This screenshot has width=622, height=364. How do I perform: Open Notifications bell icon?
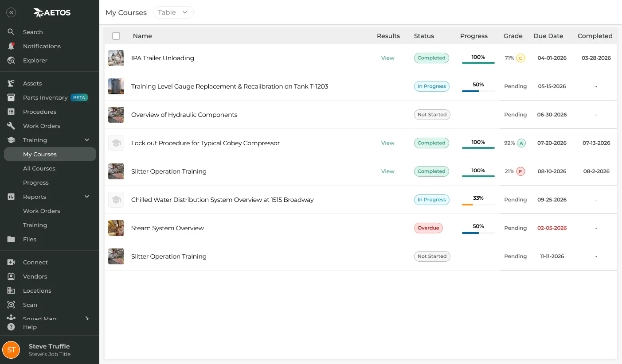pos(11,46)
